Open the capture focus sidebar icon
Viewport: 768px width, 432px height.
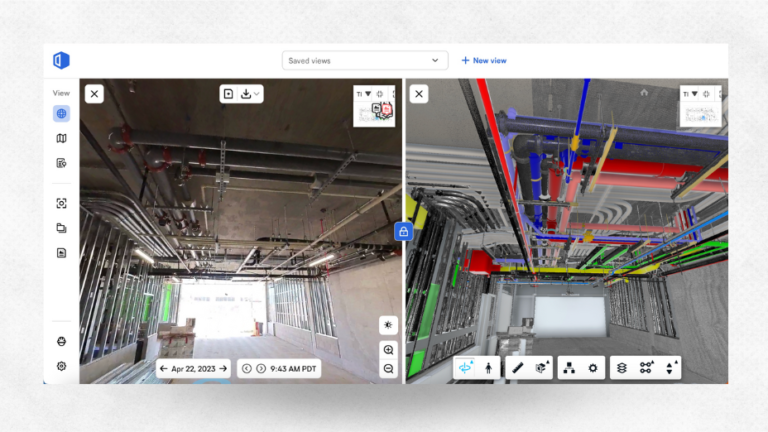pyautogui.click(x=61, y=203)
